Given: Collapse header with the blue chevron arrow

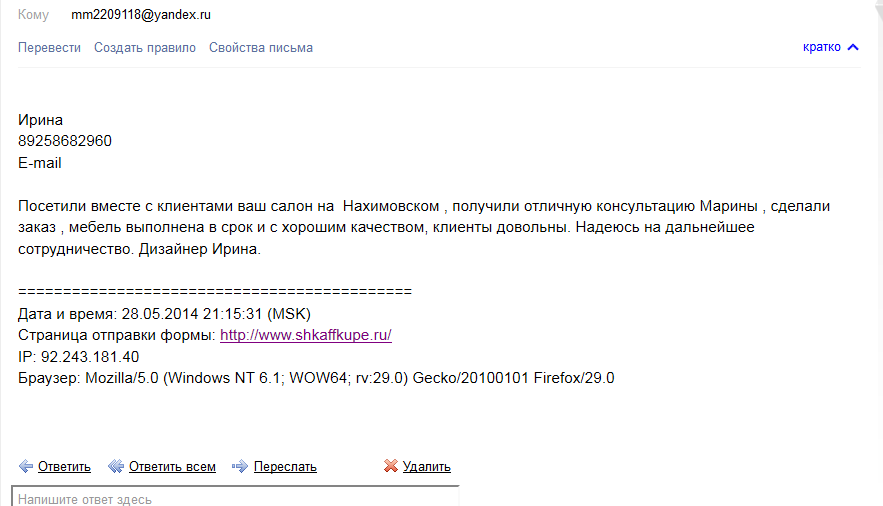Looking at the screenshot, I should [x=853, y=47].
